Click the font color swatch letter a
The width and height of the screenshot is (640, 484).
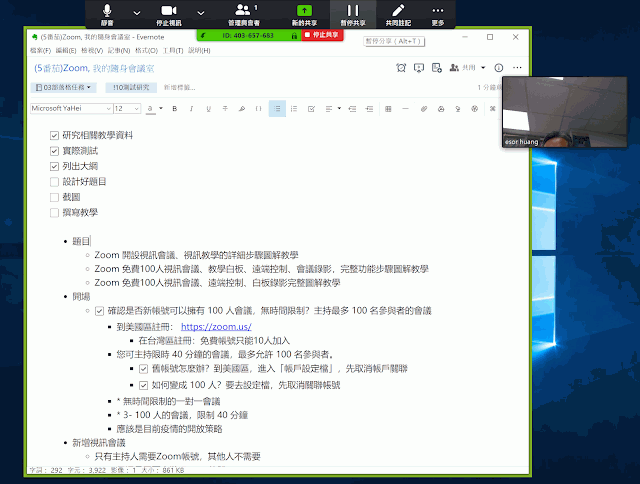tap(150, 109)
